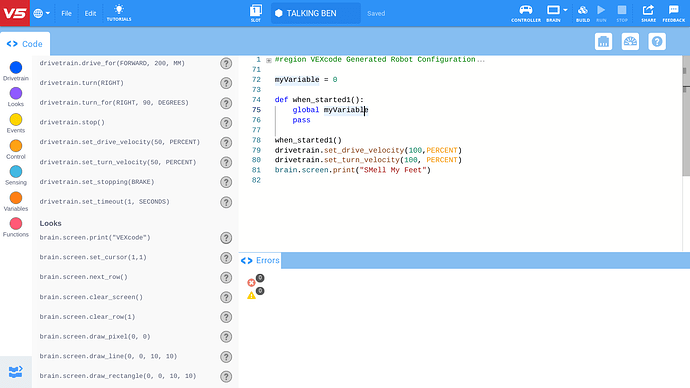The height and width of the screenshot is (388, 690).
Task: Open the Share icon
Action: click(x=648, y=13)
